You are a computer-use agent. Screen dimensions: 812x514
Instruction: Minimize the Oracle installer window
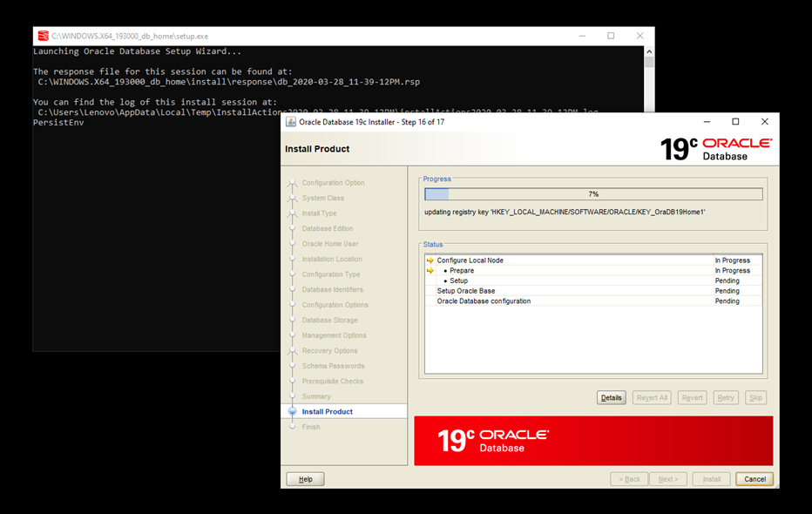point(707,122)
